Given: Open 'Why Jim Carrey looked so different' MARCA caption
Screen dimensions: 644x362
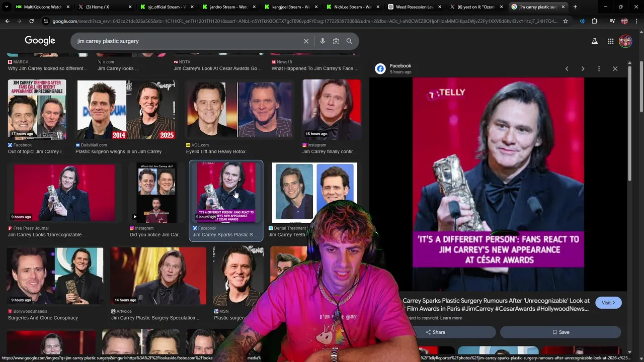Looking at the screenshot, I should pyautogui.click(x=47, y=68).
